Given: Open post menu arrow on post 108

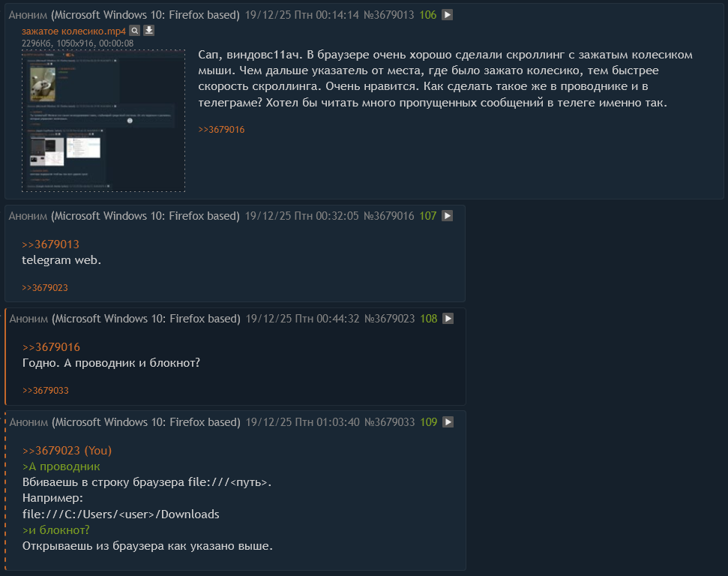Looking at the screenshot, I should click(x=448, y=319).
